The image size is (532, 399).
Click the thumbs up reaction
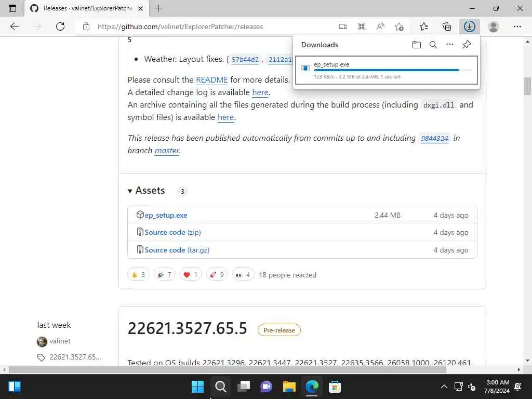138,275
